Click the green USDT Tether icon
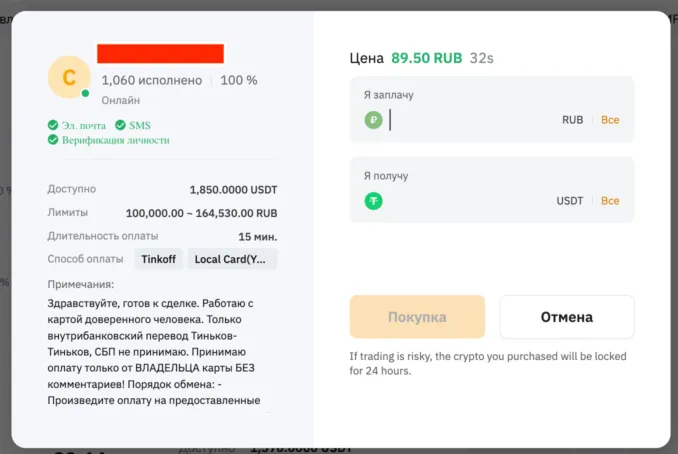 pos(373,201)
